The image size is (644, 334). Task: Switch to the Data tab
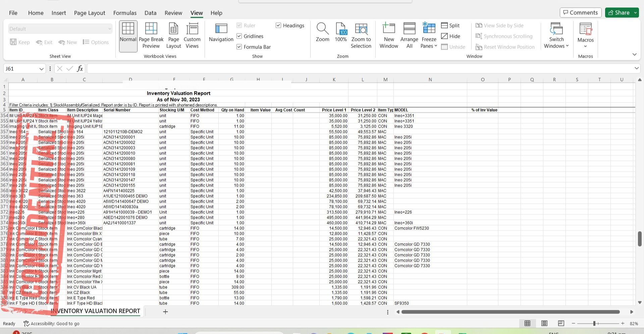150,13
